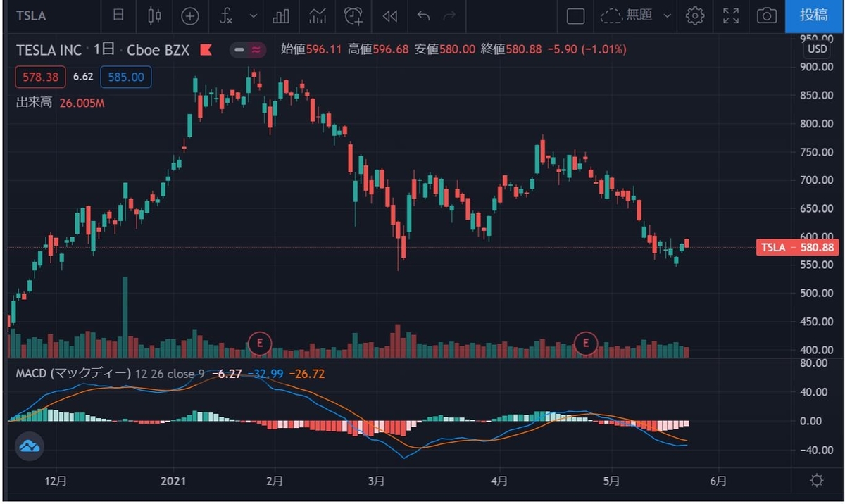Click the USD currency selector
Viewport: 845px width, 504px height.
[818, 49]
